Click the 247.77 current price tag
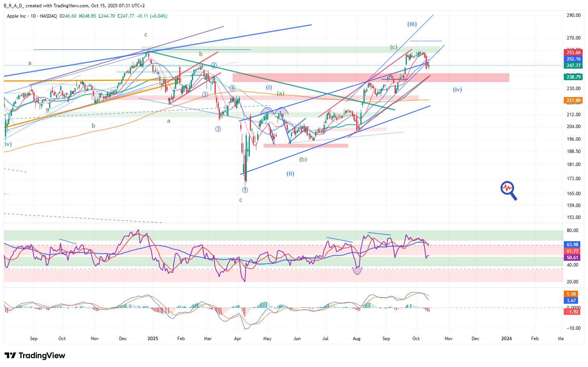588x367 pixels. (x=573, y=66)
